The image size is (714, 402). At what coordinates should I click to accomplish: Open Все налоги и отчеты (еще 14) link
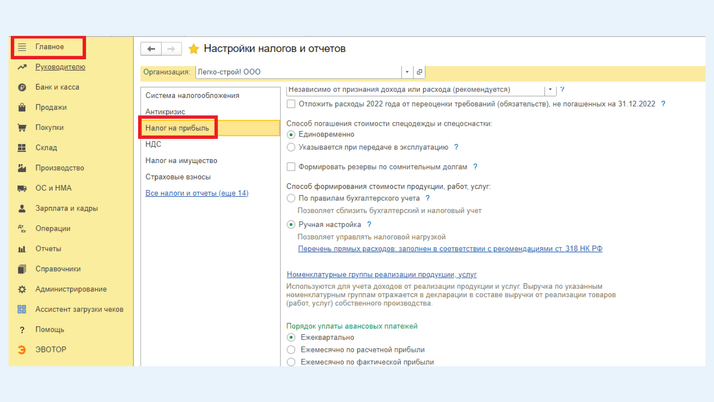pos(197,193)
